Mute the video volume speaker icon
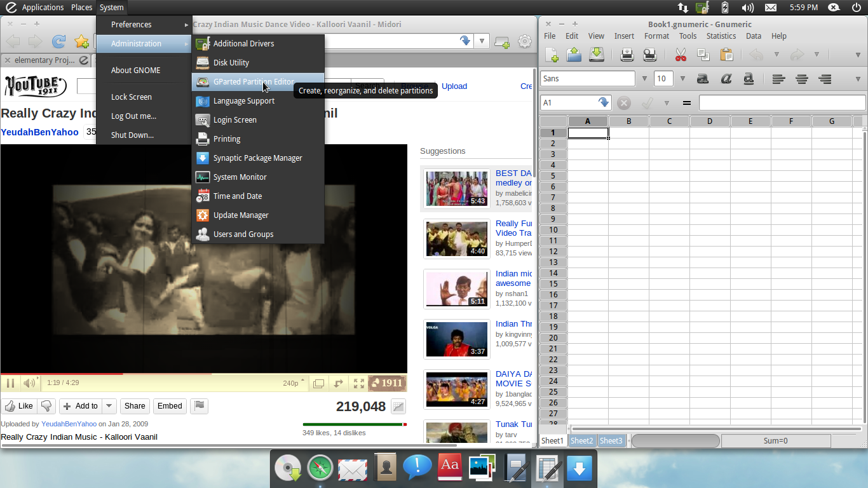Image resolution: width=868 pixels, height=488 pixels. pos(29,383)
